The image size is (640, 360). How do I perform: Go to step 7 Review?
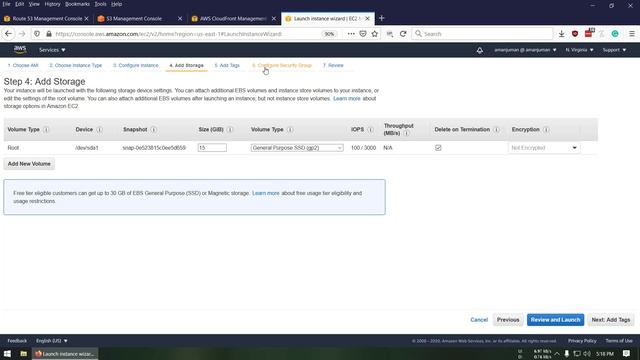click(333, 65)
